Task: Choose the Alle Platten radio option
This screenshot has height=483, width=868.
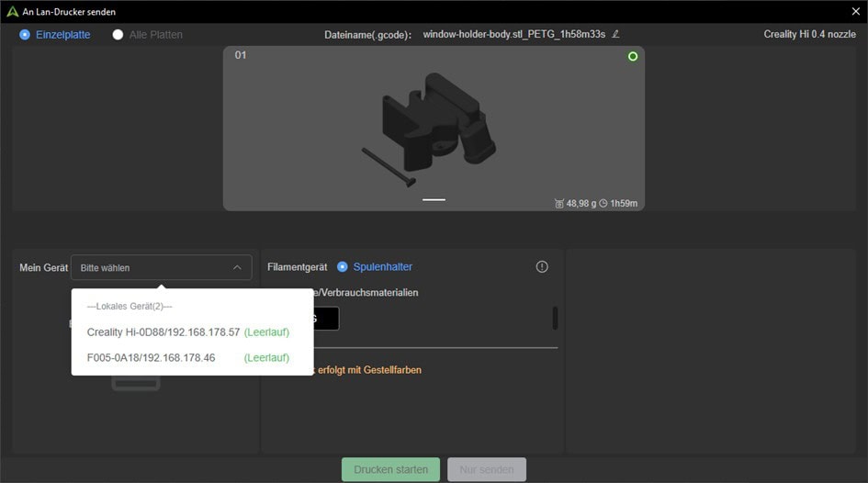Action: tap(118, 35)
